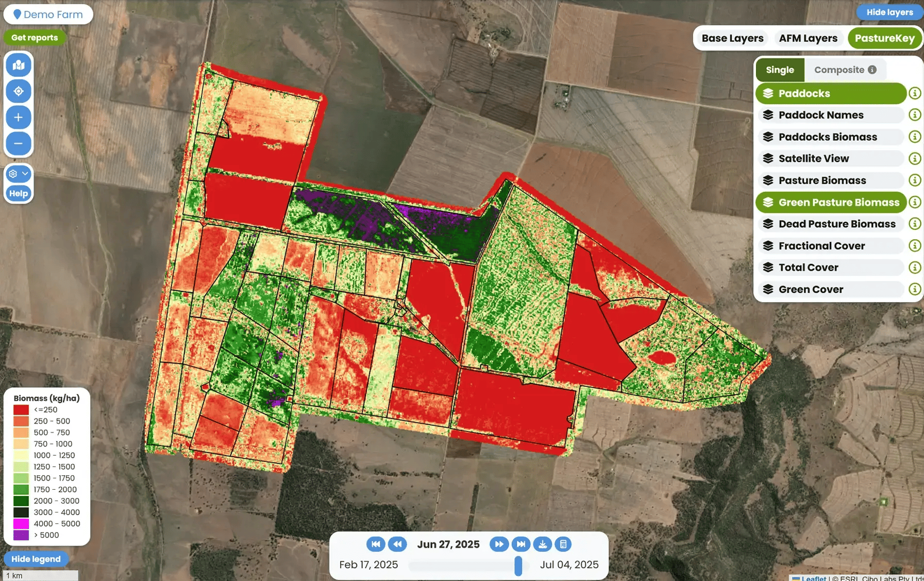Collapse the panel with Hide layers
924x581 pixels.
[889, 12]
